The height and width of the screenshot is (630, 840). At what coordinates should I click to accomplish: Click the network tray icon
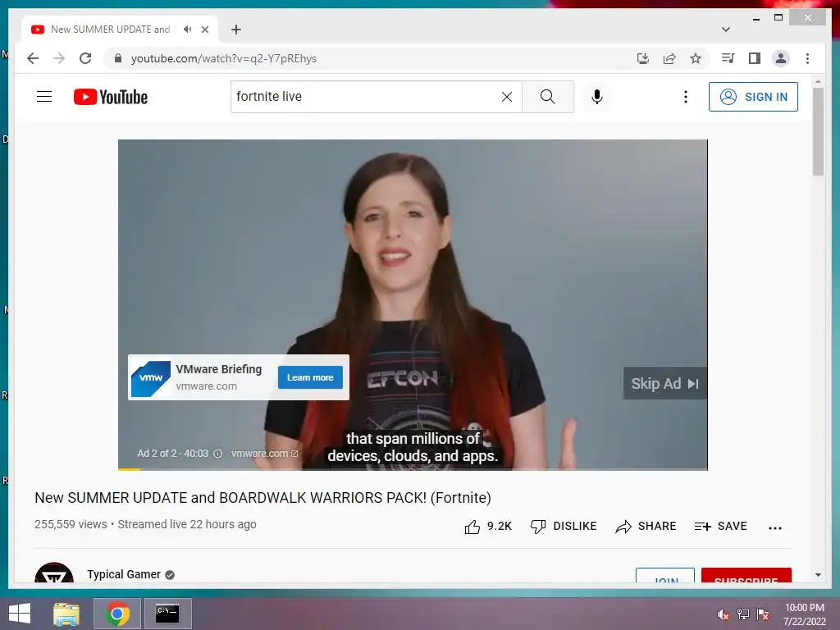(742, 614)
